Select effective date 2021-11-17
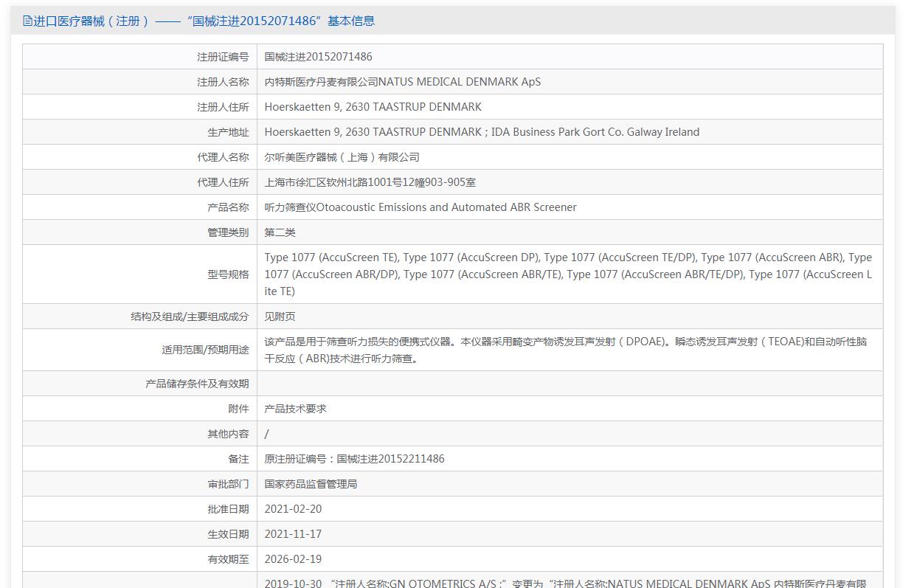The width and height of the screenshot is (914, 588). coord(294,534)
